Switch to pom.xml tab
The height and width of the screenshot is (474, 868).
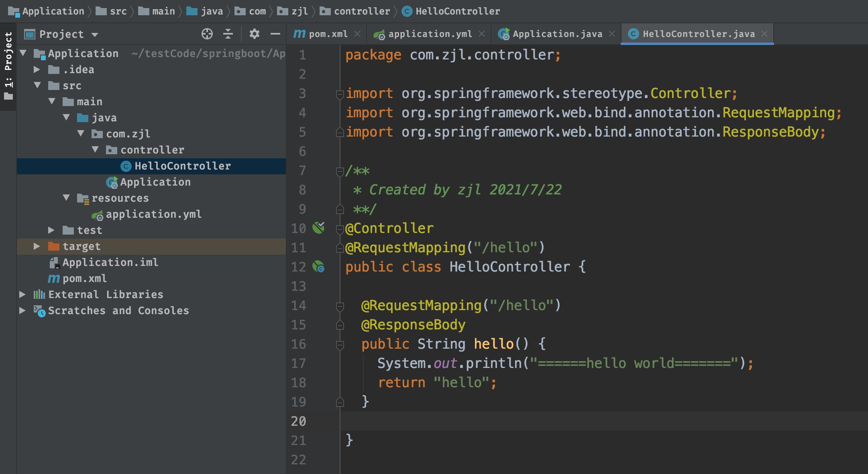tap(326, 34)
